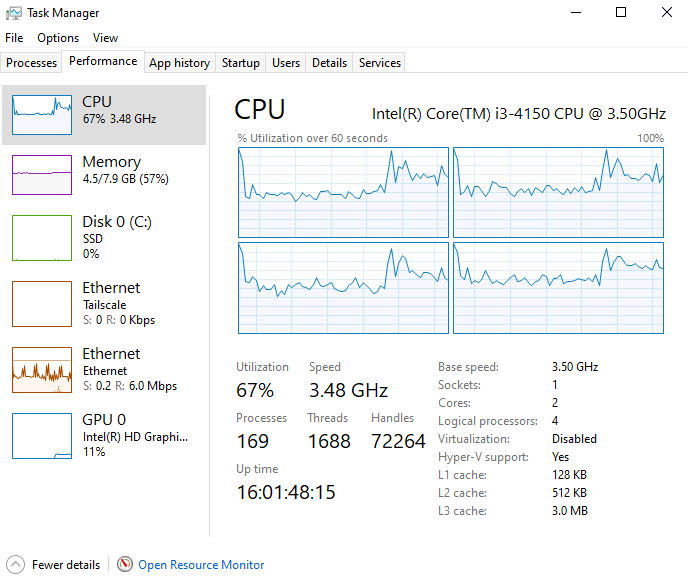Image resolution: width=688 pixels, height=583 pixels.
Task: Click the Fewer details label
Action: pyautogui.click(x=66, y=565)
